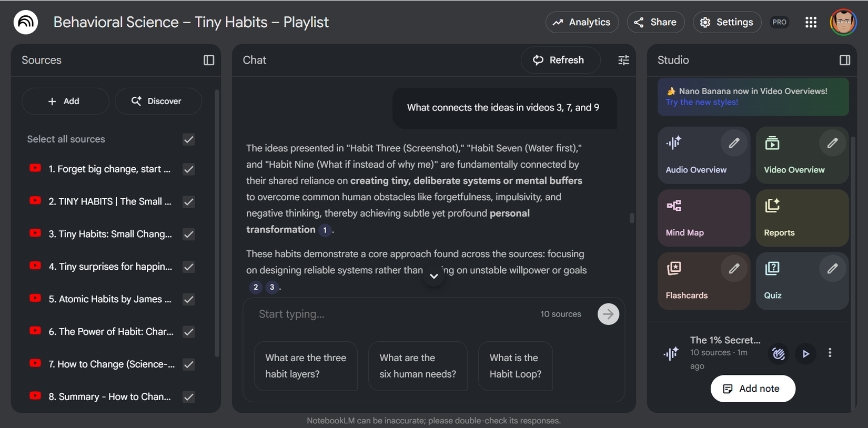Collapse the Studio panel icon
868x428 pixels.
(844, 60)
